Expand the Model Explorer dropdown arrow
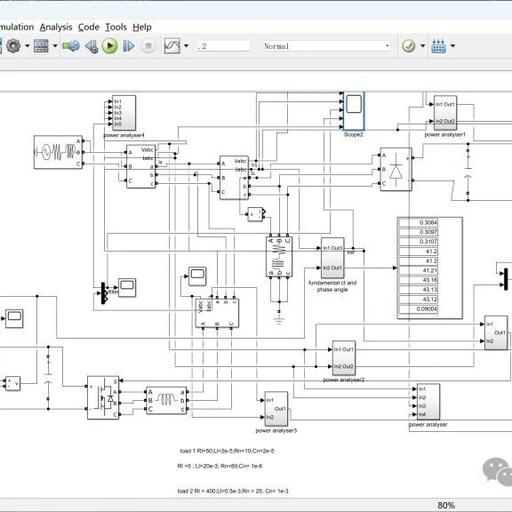 55,46
